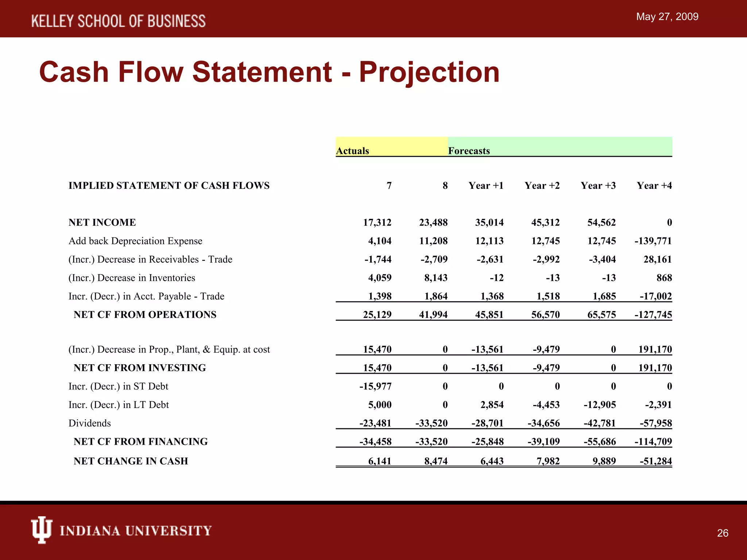Click net income value 23,488
747x560 pixels.
pos(433,222)
